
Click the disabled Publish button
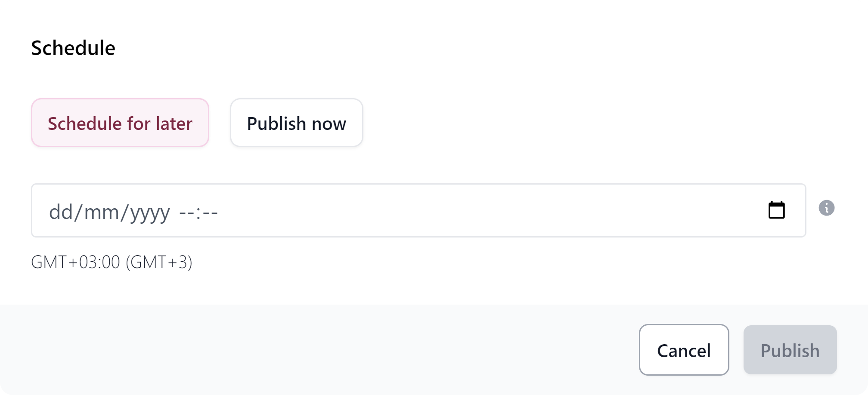point(790,350)
